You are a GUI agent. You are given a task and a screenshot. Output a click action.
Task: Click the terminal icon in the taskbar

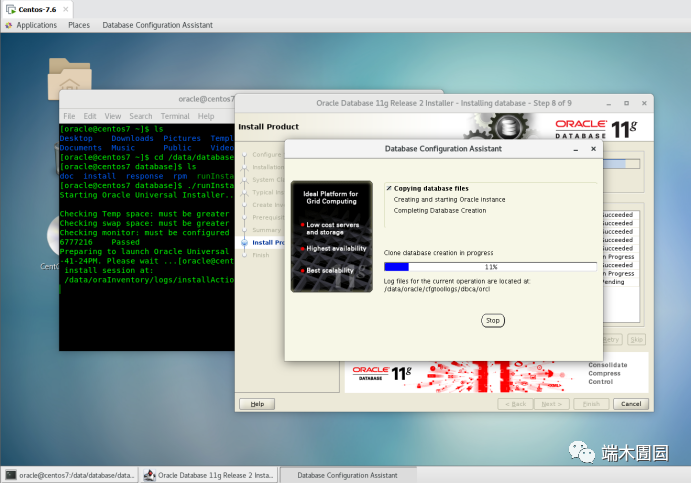click(x=11, y=475)
